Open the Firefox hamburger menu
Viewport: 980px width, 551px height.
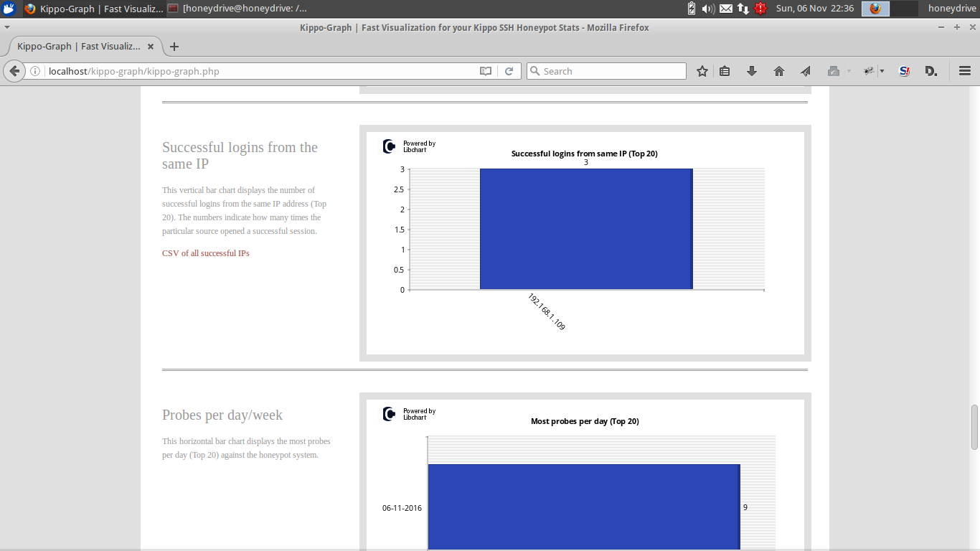point(965,71)
